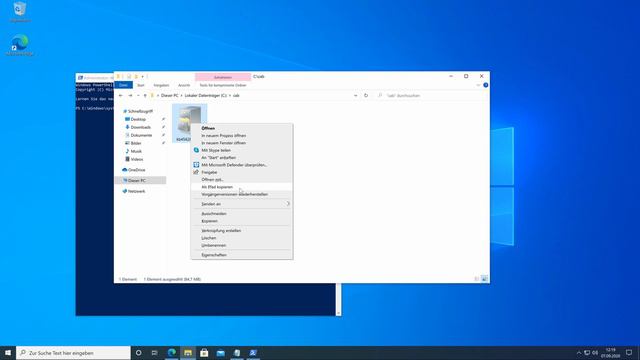Screen dimensions: 640x360
Task: Select 'In neuem Prozess öffnen'
Action: click(x=224, y=136)
